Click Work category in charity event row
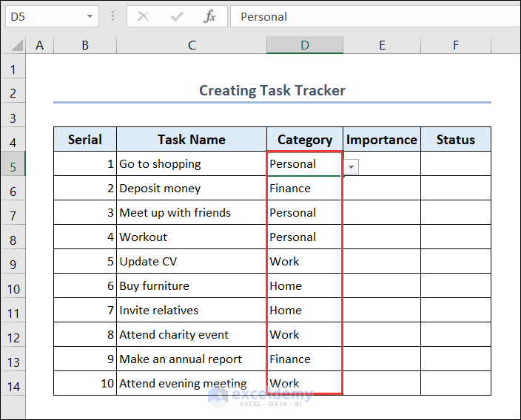The image size is (521, 420). point(305,334)
